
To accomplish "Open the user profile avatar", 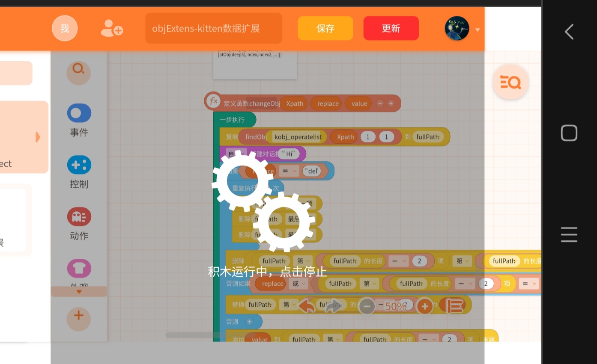I will pos(457,28).
